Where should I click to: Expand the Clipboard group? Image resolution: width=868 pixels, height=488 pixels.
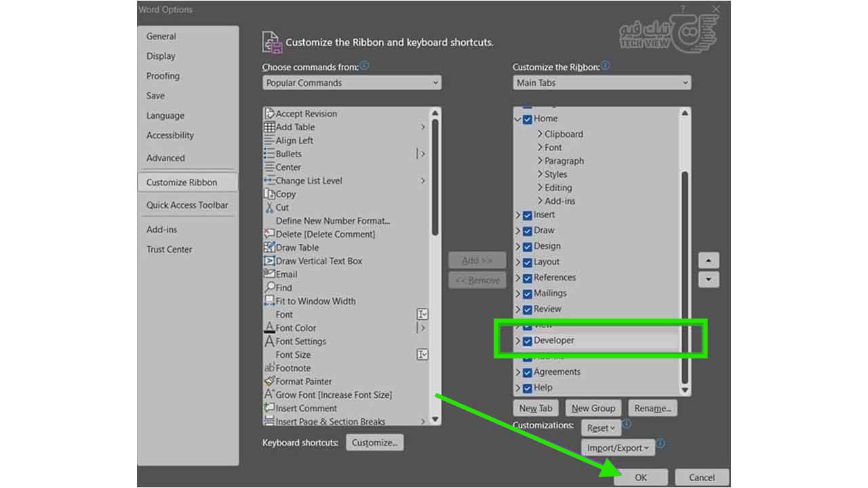click(x=540, y=134)
